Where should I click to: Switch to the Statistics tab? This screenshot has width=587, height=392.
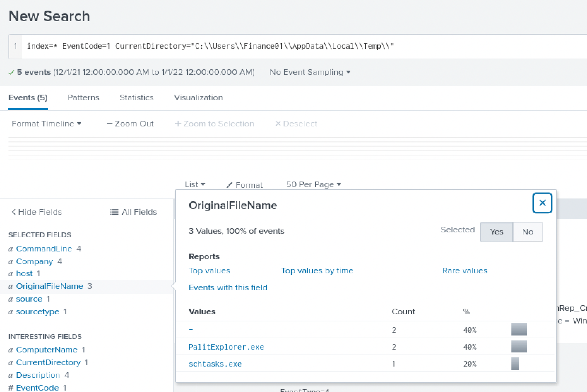(137, 97)
